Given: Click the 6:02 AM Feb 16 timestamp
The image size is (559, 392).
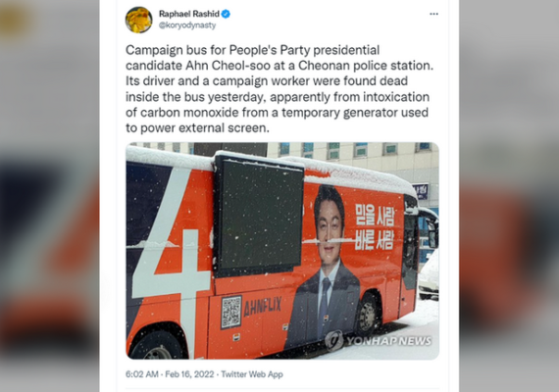Looking at the screenshot, I should 170,374.
